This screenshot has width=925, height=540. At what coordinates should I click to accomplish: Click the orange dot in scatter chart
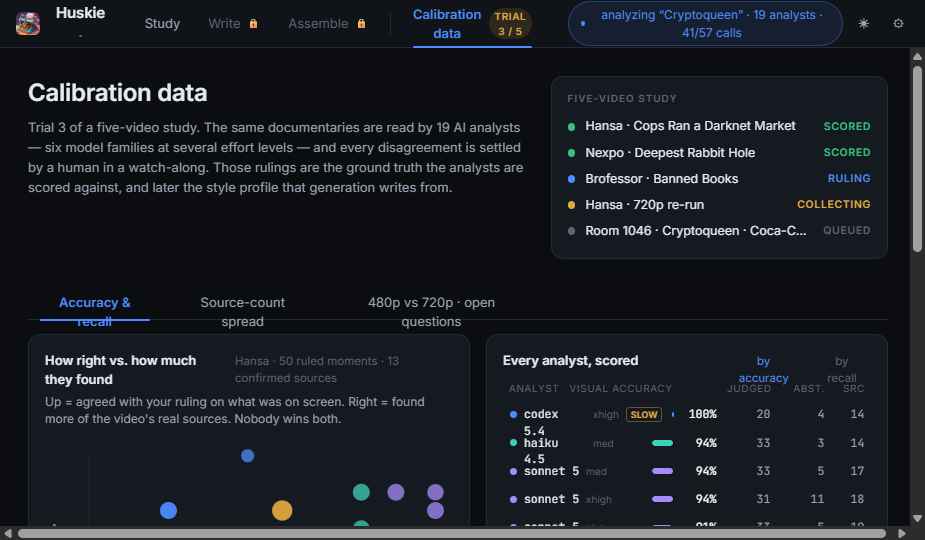[282, 510]
